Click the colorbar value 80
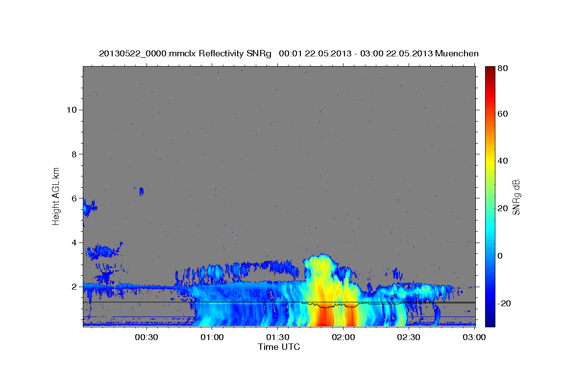This screenshot has height=392, width=588. coord(502,68)
